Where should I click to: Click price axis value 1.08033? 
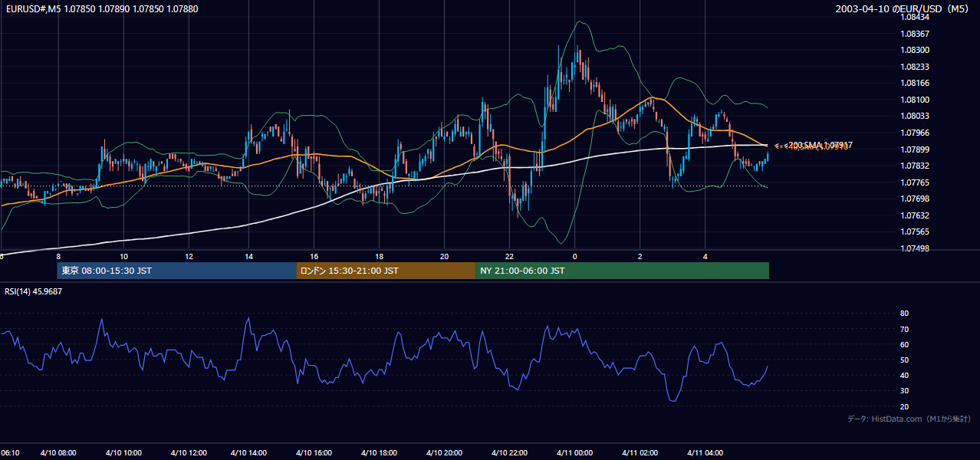click(x=914, y=116)
